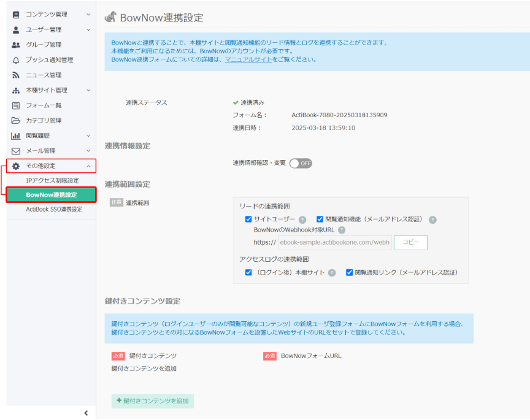Click the その他設定 gear icon

tap(16, 166)
